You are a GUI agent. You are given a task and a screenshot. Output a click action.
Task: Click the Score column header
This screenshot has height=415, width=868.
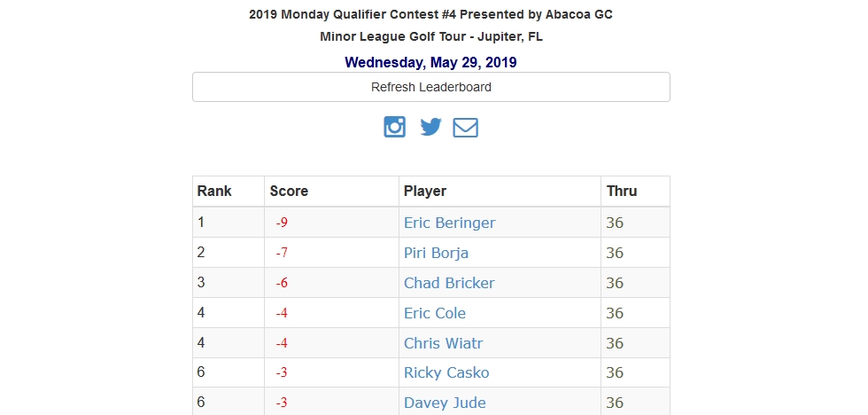click(x=289, y=192)
